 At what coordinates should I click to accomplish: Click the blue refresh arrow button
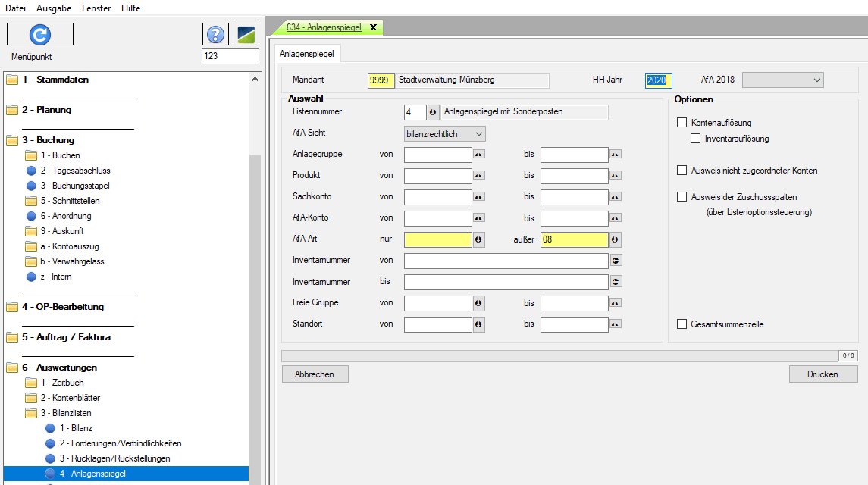[x=40, y=34]
